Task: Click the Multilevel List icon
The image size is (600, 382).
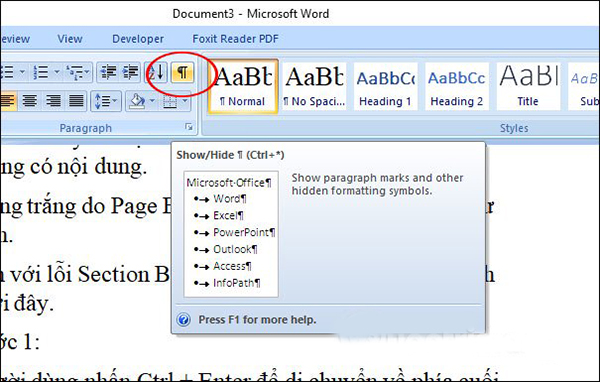Action: 74,72
